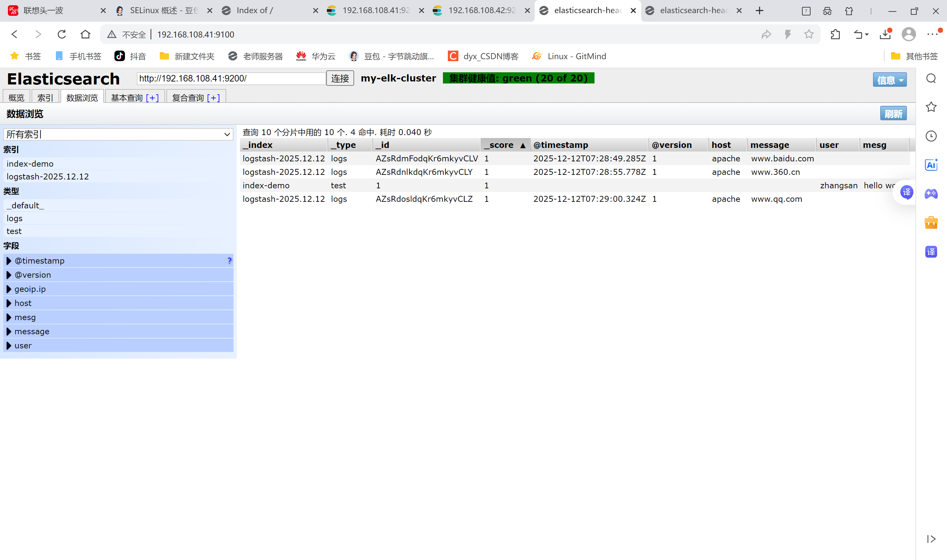Click the browser refresh icon

[61, 34]
